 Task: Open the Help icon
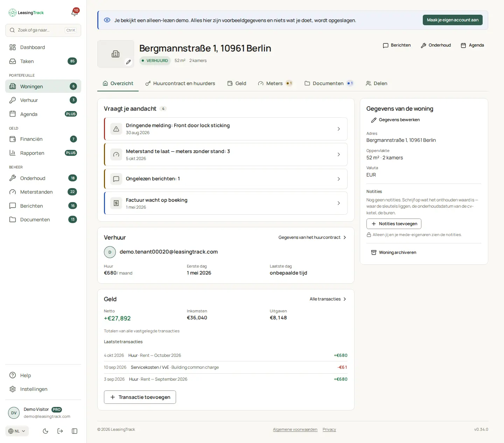pyautogui.click(x=13, y=375)
